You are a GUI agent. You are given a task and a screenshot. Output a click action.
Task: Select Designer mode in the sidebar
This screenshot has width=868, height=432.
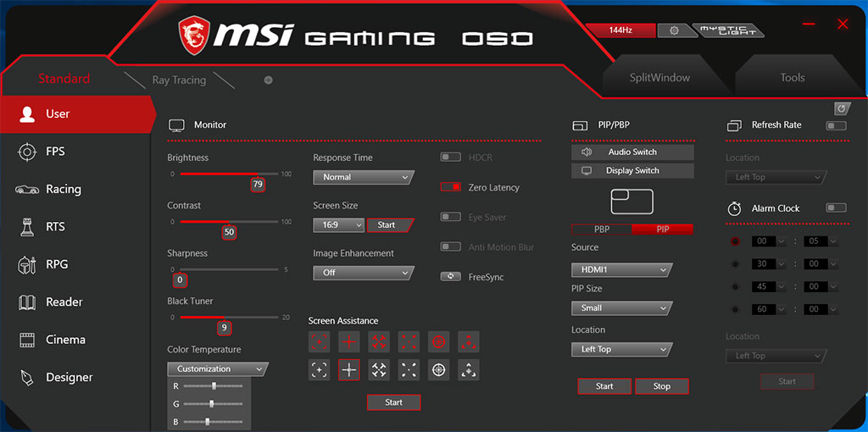(75, 377)
